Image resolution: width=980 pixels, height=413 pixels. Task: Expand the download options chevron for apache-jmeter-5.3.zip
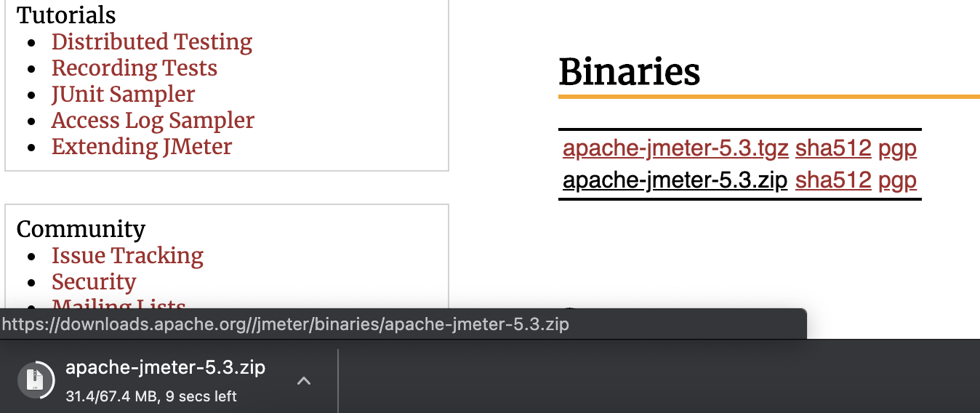[304, 380]
